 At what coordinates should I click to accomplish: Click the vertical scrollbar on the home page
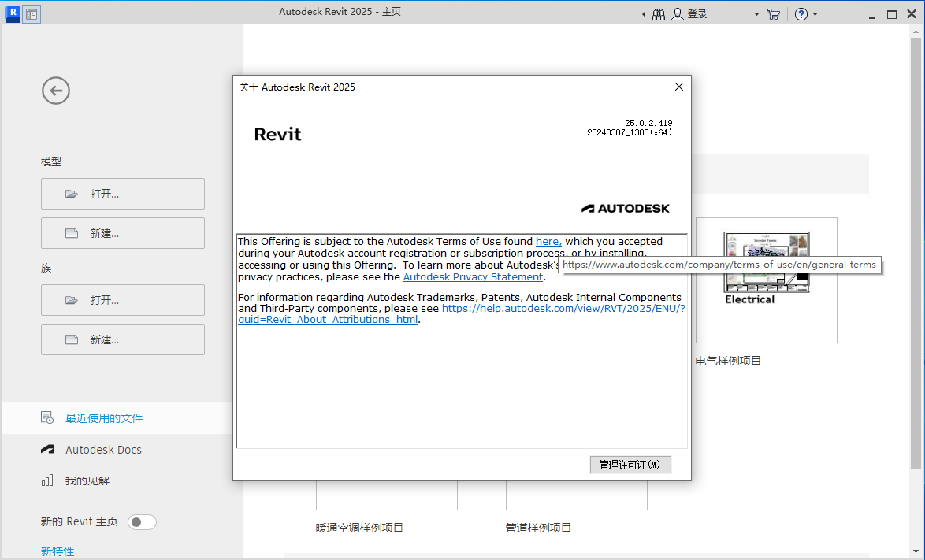pyautogui.click(x=915, y=254)
